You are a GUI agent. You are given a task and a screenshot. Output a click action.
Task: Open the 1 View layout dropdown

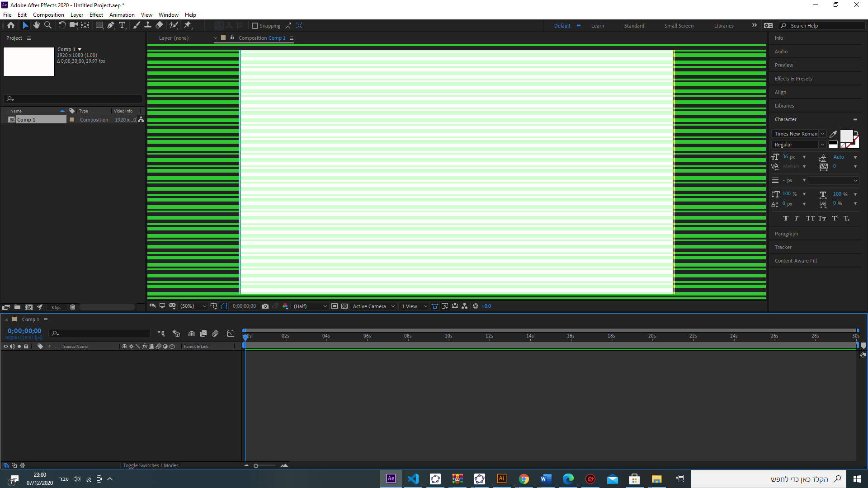point(414,306)
